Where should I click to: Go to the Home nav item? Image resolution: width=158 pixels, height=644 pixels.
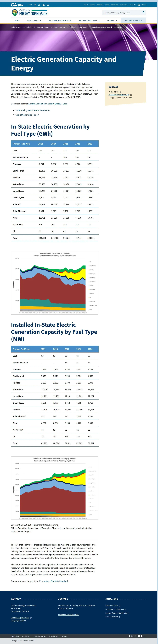[17, 21]
